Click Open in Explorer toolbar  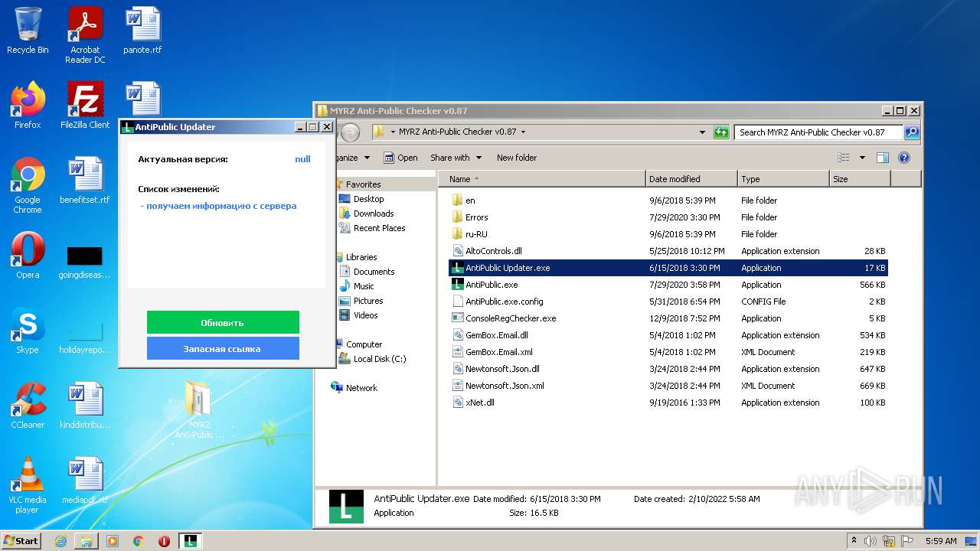[400, 158]
